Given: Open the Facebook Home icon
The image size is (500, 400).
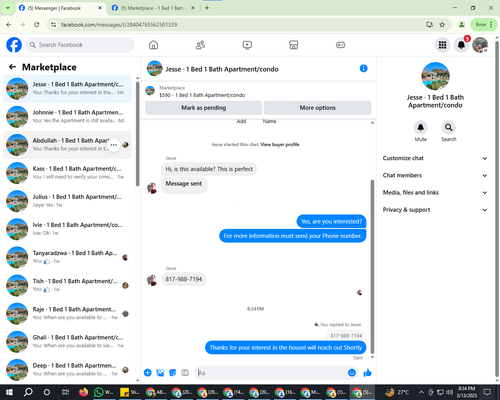Looking at the screenshot, I should (x=153, y=45).
